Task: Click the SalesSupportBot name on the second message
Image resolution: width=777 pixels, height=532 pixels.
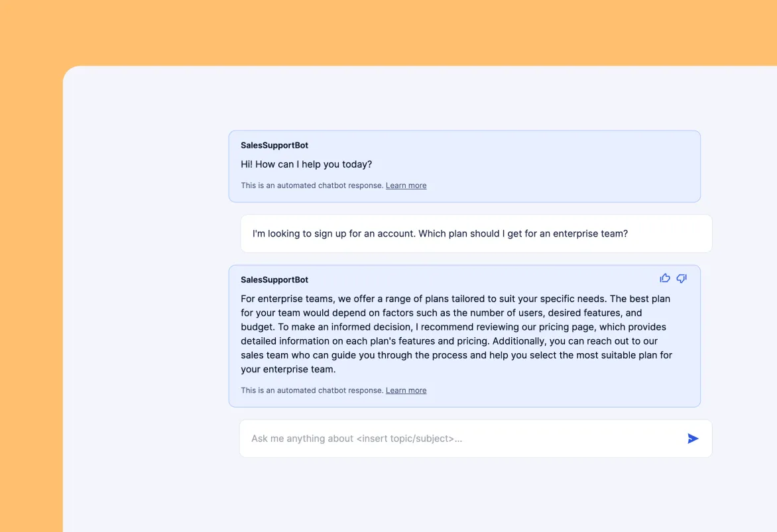Action: click(274, 280)
